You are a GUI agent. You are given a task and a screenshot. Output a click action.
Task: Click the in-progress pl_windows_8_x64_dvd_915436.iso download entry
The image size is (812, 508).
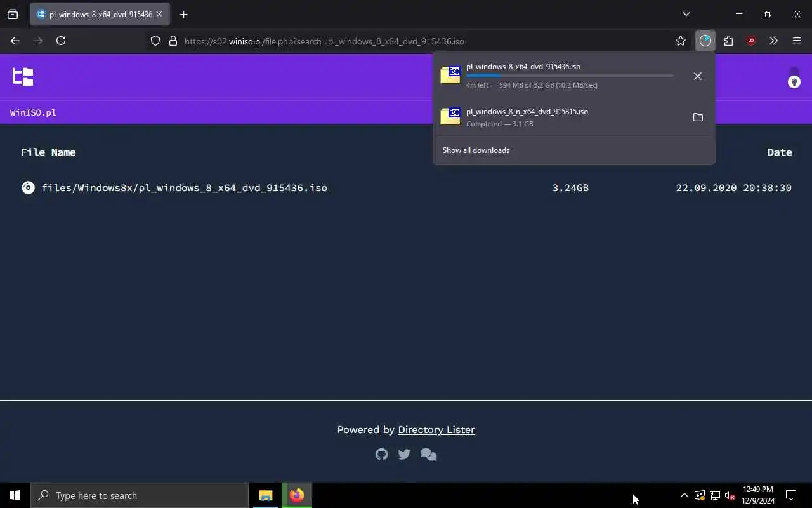557,76
